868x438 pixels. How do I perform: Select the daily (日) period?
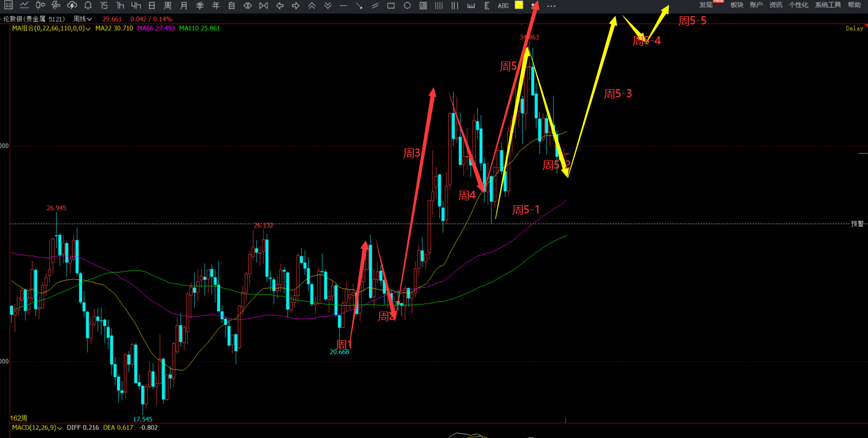(152, 5)
